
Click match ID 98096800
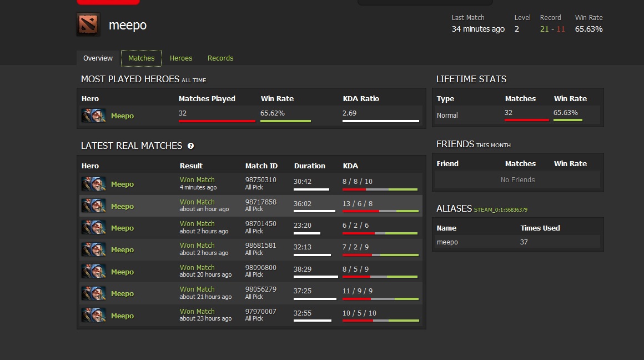(261, 268)
